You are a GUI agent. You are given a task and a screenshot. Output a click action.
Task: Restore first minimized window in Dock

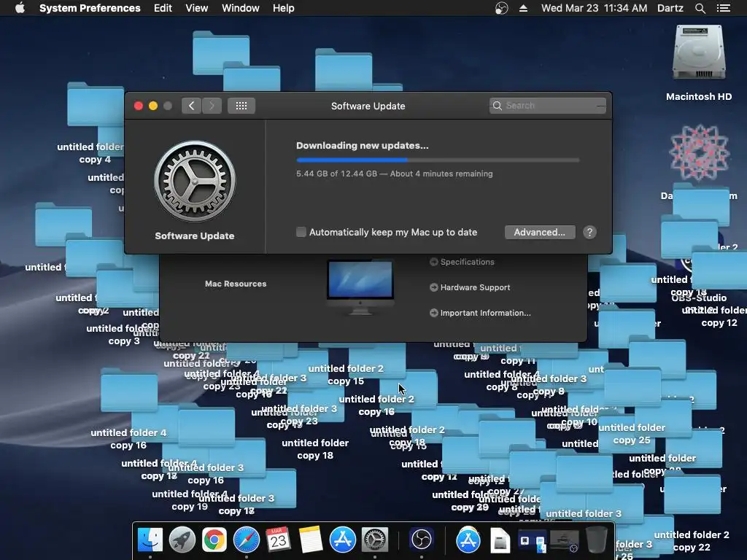[532, 542]
